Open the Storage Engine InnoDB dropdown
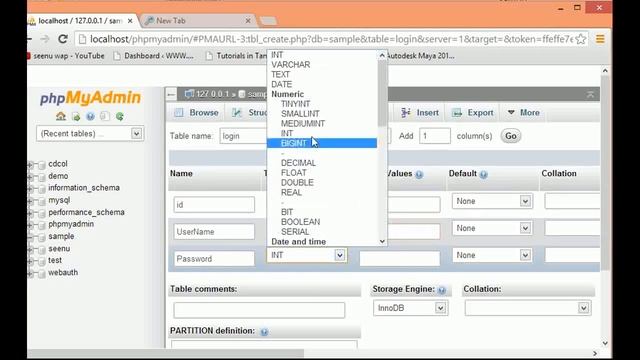640x360 pixels. [x=411, y=308]
